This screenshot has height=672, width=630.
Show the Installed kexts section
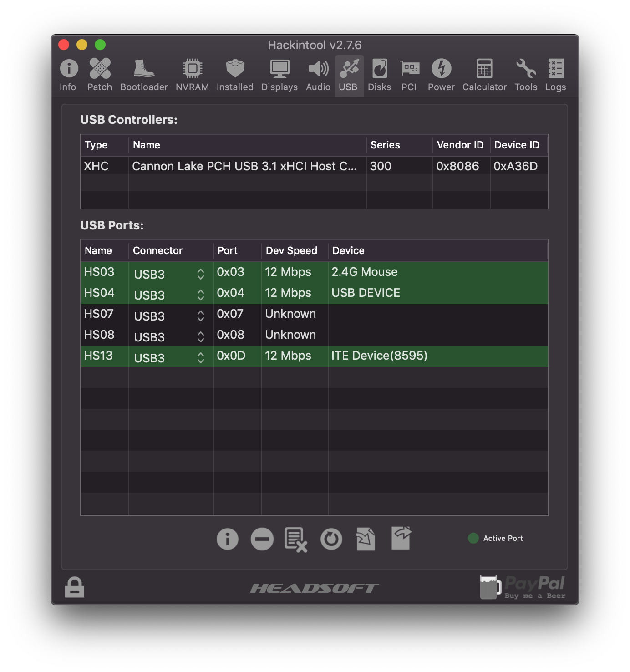235,75
